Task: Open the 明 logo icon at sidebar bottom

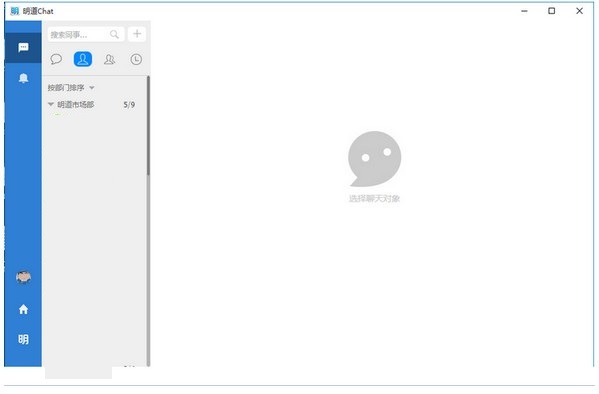Action: 23,339
